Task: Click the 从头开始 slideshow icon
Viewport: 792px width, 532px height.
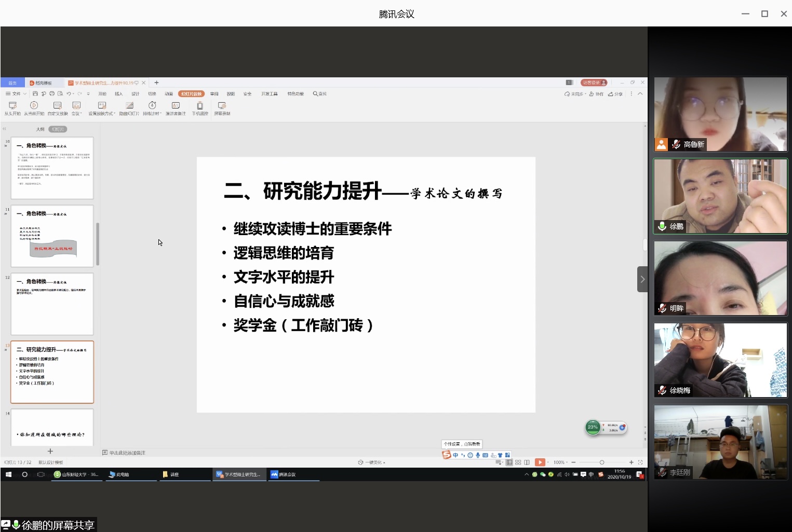Action: click(12, 105)
